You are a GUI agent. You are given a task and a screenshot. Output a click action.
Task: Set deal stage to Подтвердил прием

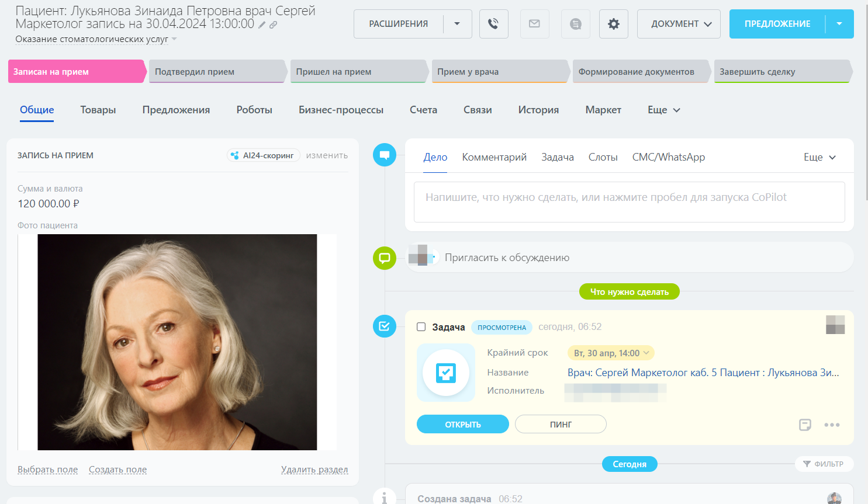tap(216, 72)
